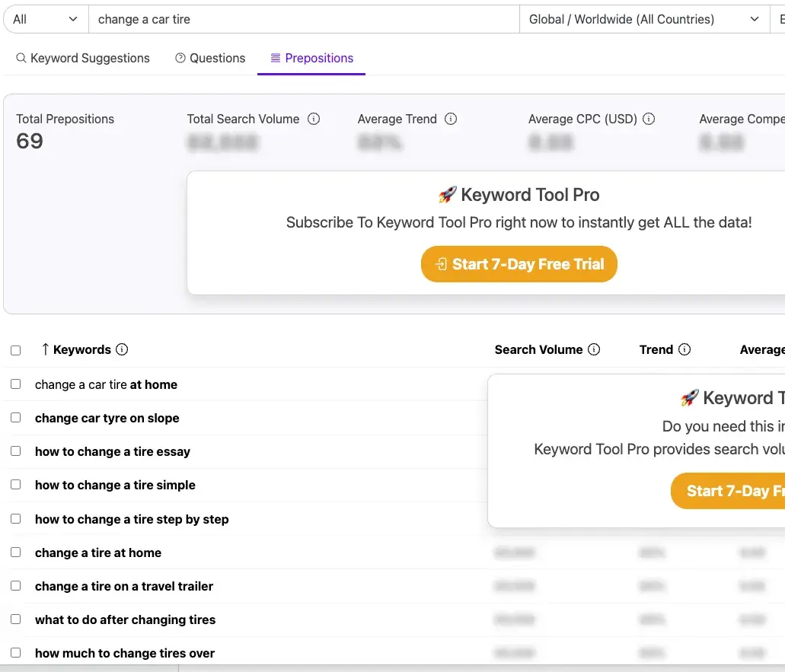Image resolution: width=785 pixels, height=672 pixels.
Task: Click keyword 'change a tire at home'
Action: click(98, 553)
